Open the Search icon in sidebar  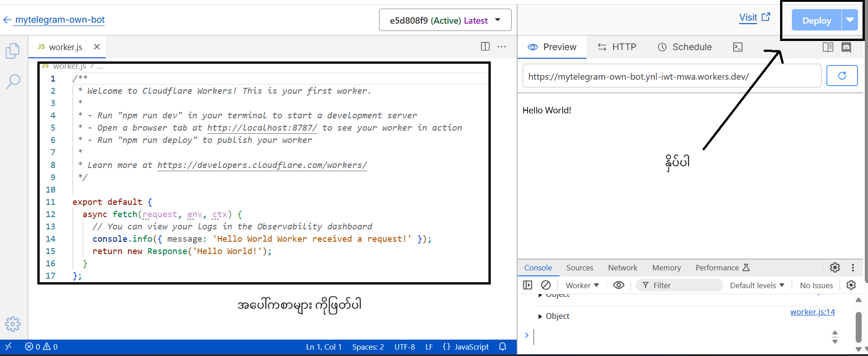pos(13,82)
